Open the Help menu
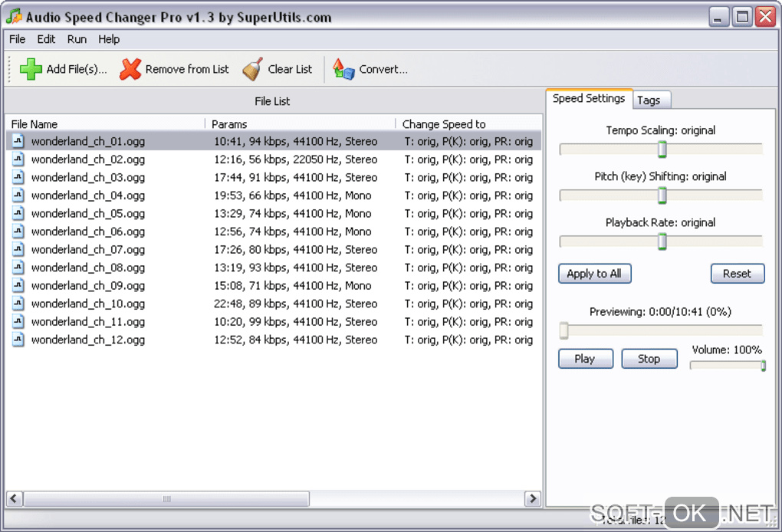The image size is (782, 532). 109,39
